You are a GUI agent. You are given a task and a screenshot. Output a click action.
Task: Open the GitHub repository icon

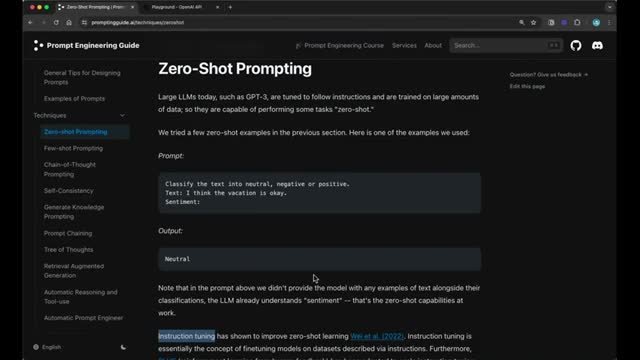[x=576, y=45]
